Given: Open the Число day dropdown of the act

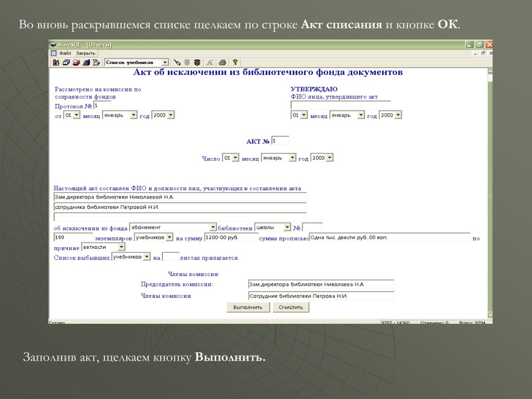Looking at the screenshot, I should (235, 158).
